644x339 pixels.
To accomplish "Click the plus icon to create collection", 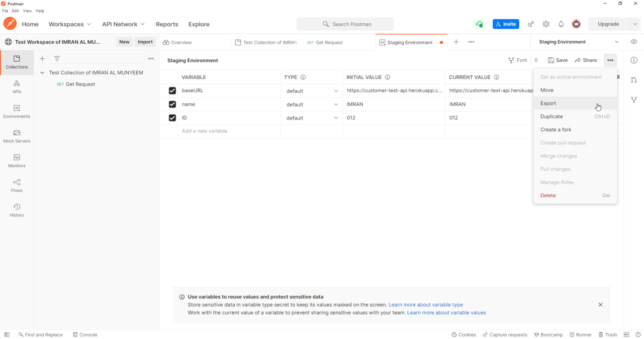I will click(x=42, y=59).
